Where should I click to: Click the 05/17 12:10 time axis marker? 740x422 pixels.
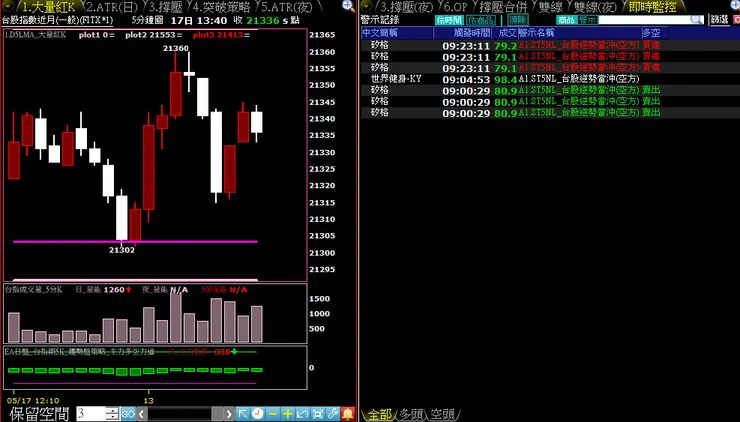click(x=33, y=401)
